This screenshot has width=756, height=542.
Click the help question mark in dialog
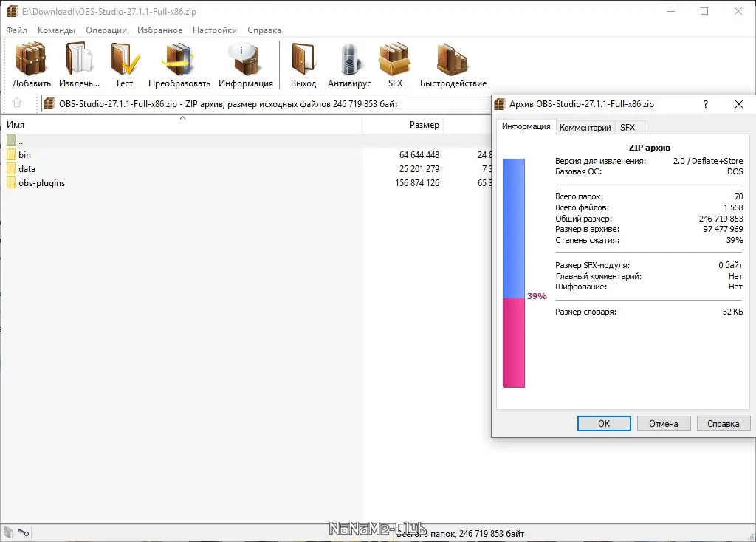click(x=705, y=104)
